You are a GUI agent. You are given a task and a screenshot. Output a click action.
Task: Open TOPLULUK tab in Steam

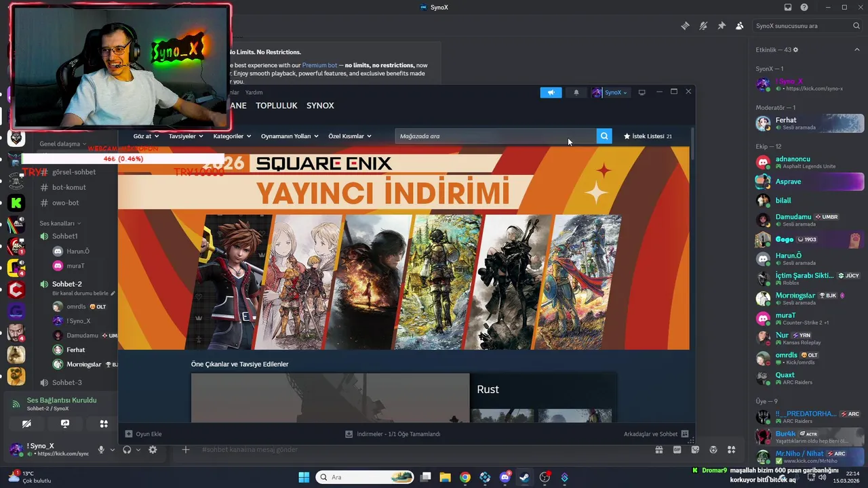tap(277, 106)
